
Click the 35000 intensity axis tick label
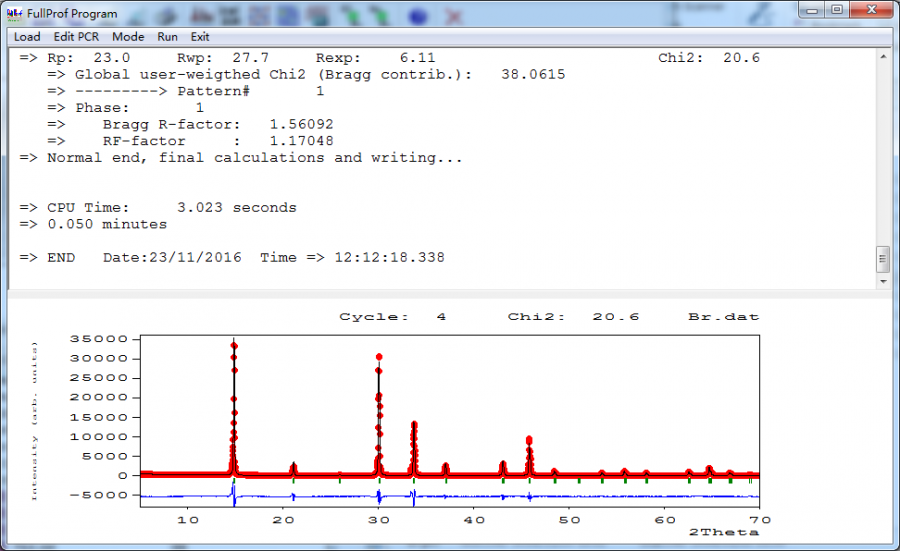pos(99,339)
